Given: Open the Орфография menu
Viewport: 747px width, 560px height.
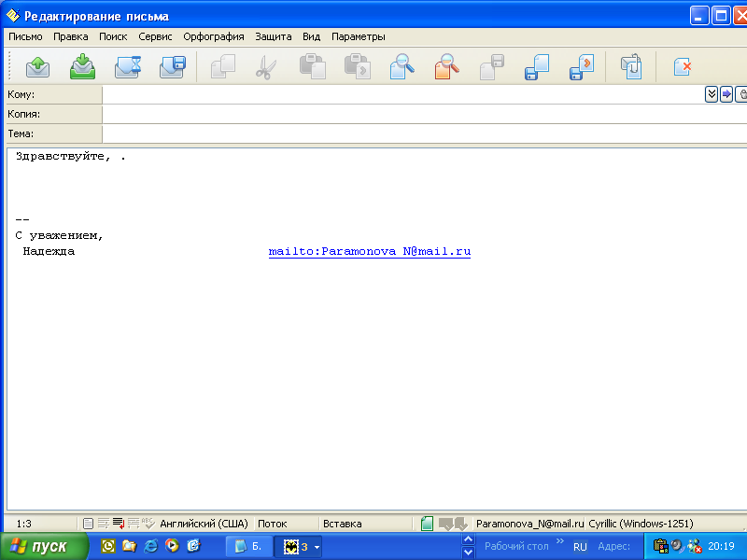Looking at the screenshot, I should 214,36.
